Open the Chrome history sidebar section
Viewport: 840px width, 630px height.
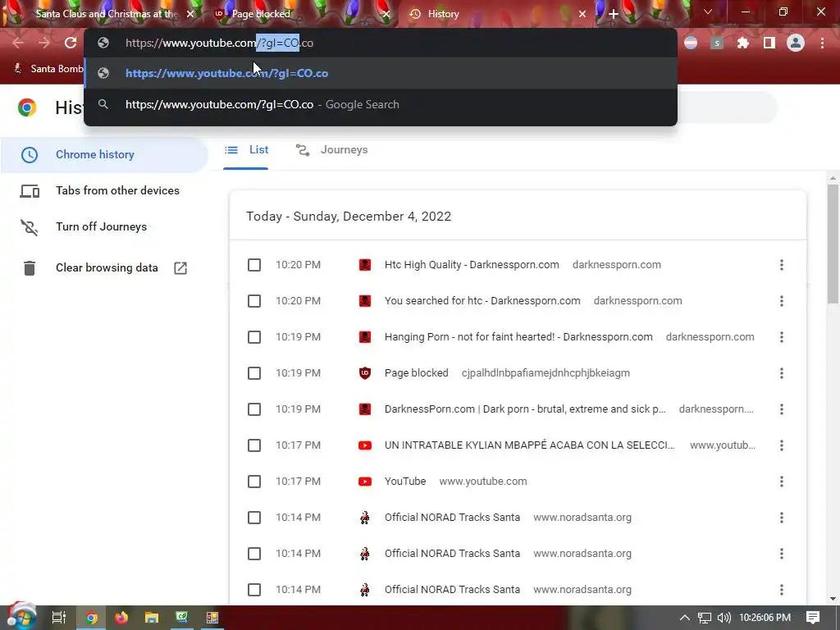tap(104, 154)
